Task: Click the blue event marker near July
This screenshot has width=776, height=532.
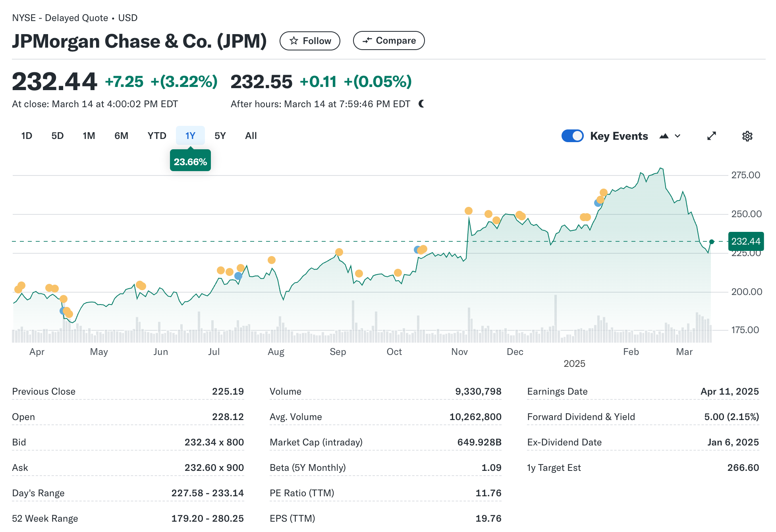Action: (238, 276)
